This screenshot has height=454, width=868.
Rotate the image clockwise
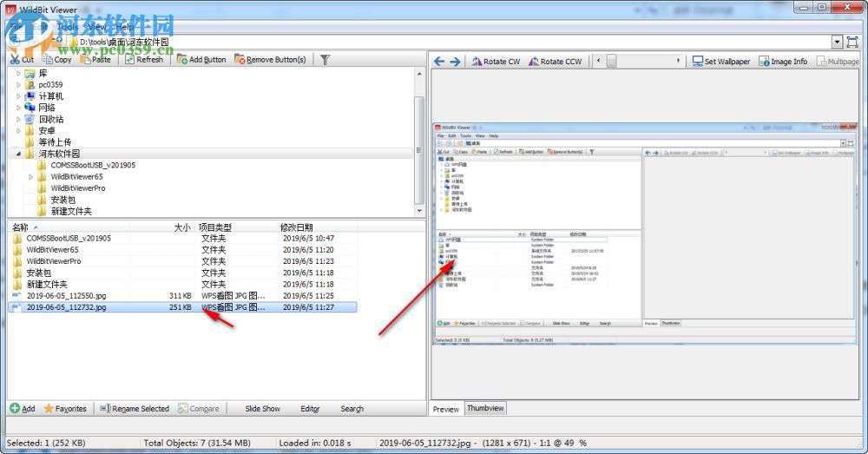496,62
